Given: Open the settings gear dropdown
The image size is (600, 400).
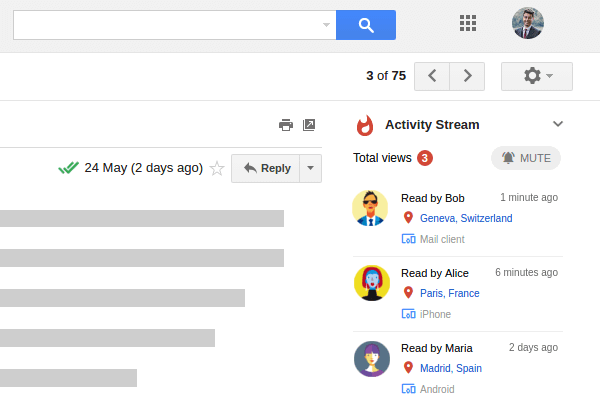Looking at the screenshot, I should coord(537,76).
